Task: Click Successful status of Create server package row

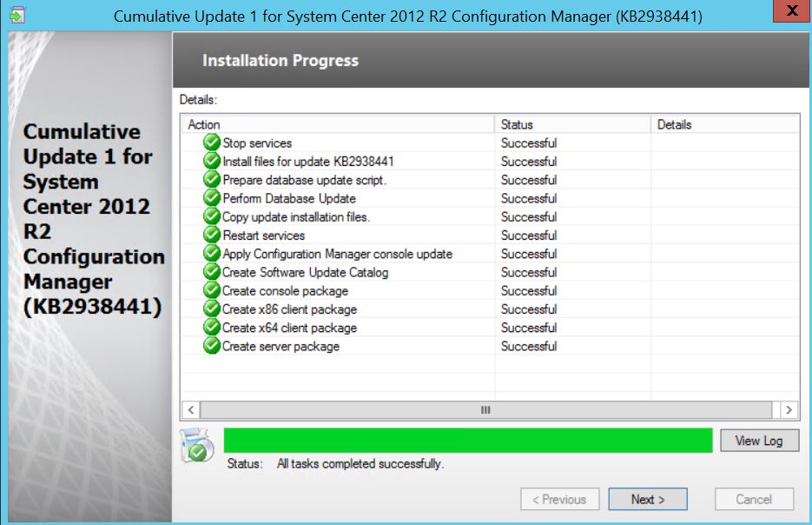Action: pos(529,346)
